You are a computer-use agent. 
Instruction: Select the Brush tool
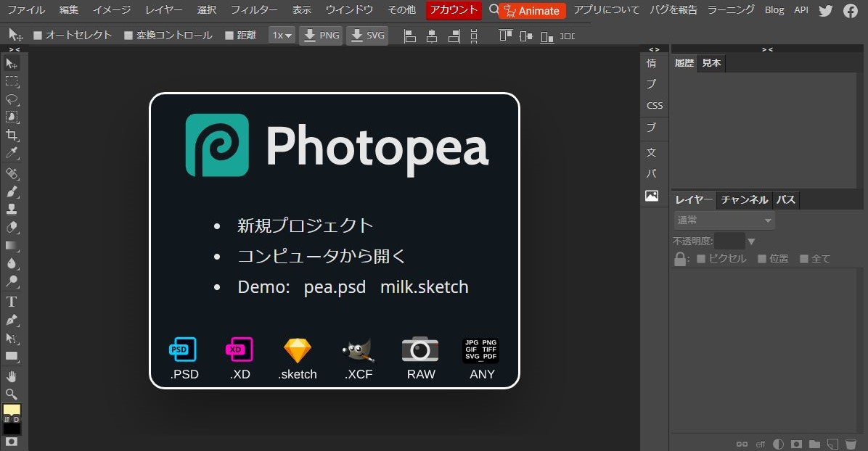point(12,191)
